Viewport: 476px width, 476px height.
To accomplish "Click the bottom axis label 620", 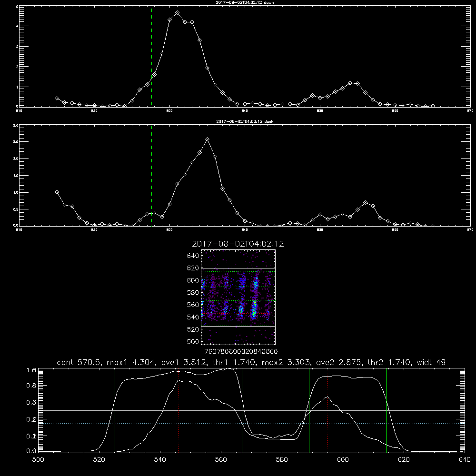I will tap(404, 460).
